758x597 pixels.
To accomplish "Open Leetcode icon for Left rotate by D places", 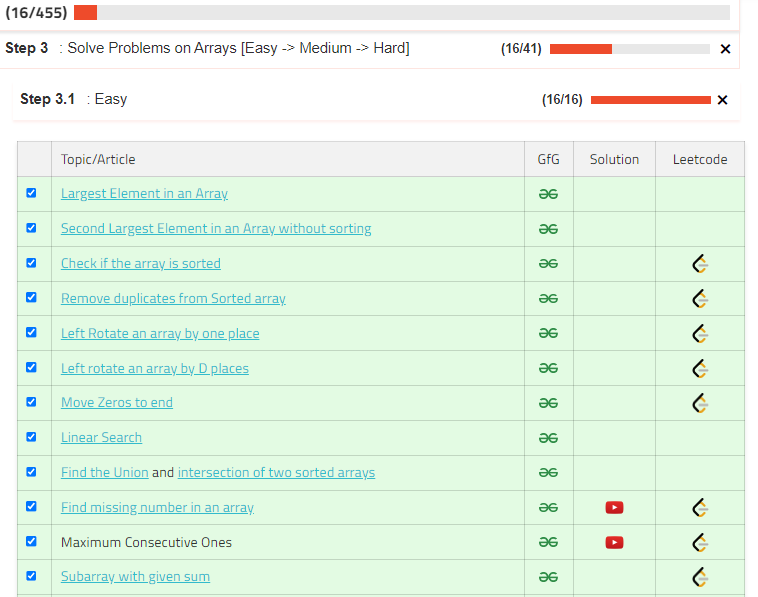I will tap(700, 368).
